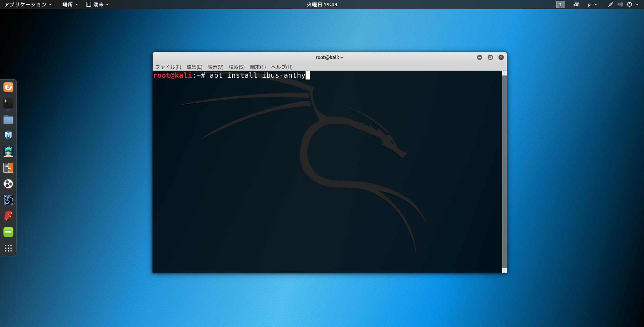Close the root@kali terminal window

click(x=501, y=57)
